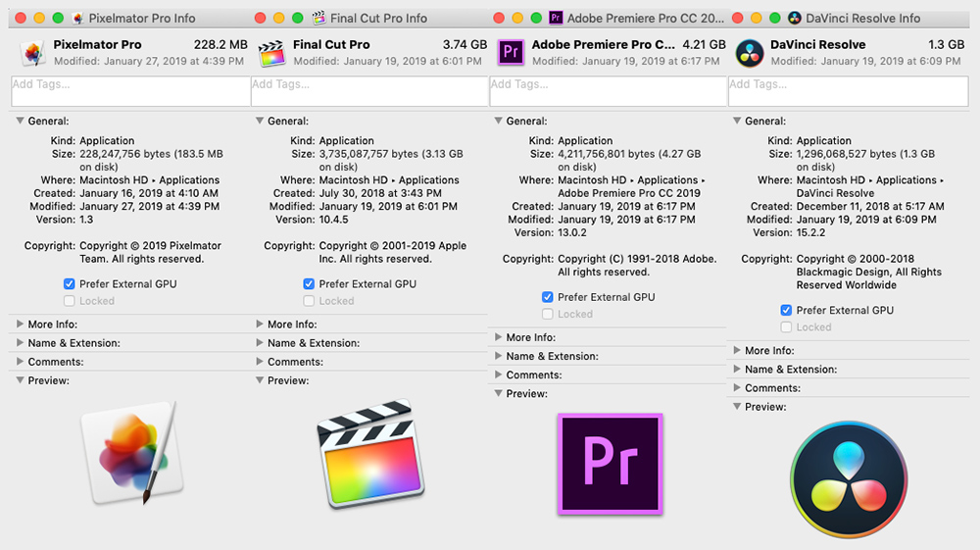
Task: Select the Final Cut Pro header app icon
Action: [x=271, y=53]
